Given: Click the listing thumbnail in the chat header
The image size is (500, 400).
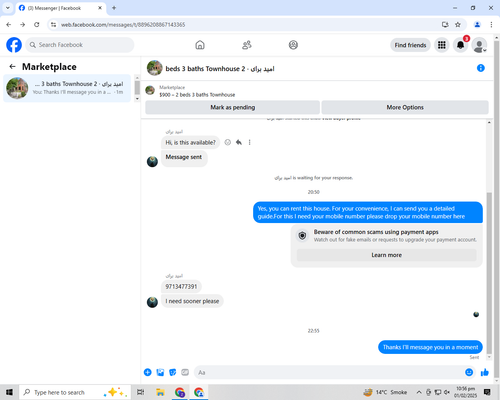Looking at the screenshot, I should pyautogui.click(x=155, y=68).
